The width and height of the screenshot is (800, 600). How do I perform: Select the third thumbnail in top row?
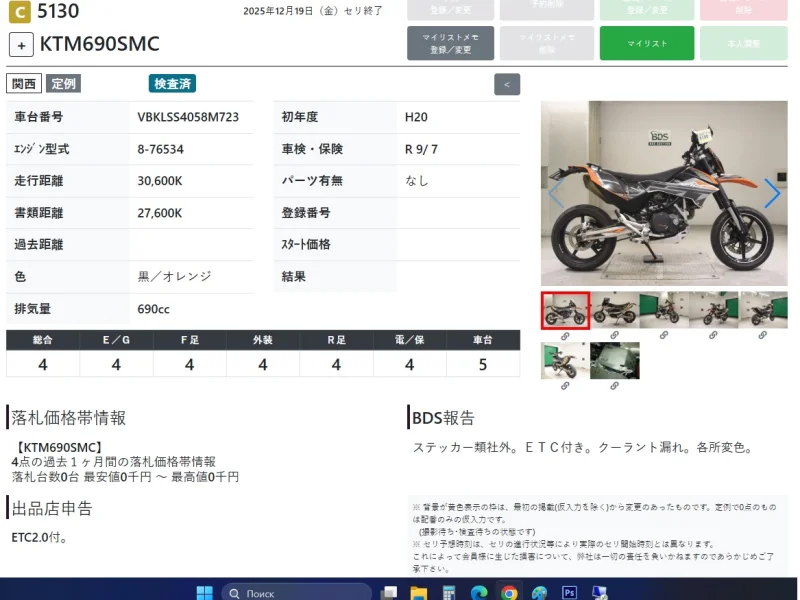pyautogui.click(x=664, y=310)
